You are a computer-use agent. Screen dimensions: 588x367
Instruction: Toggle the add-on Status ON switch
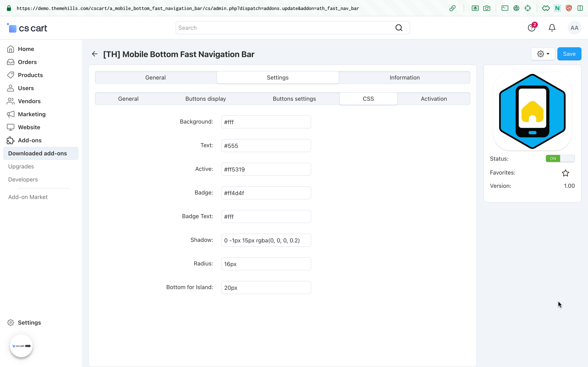[560, 158]
